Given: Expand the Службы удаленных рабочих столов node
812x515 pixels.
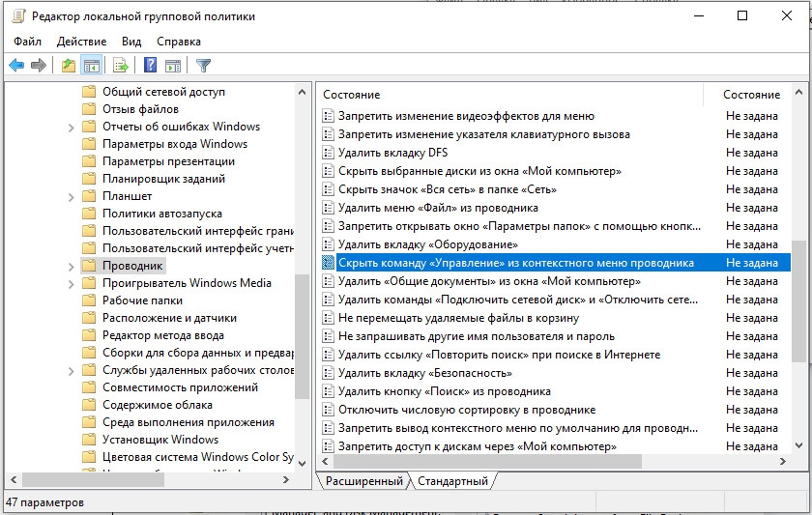Looking at the screenshot, I should point(72,370).
